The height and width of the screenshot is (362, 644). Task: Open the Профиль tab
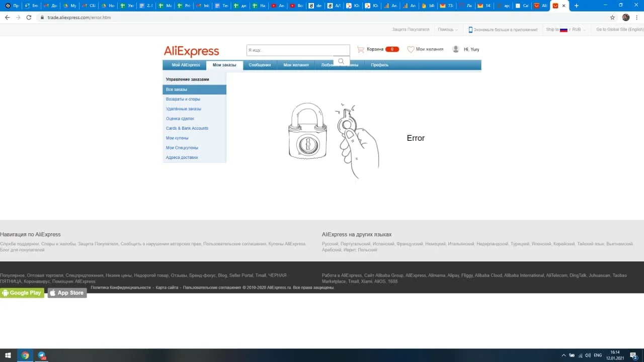click(x=379, y=65)
